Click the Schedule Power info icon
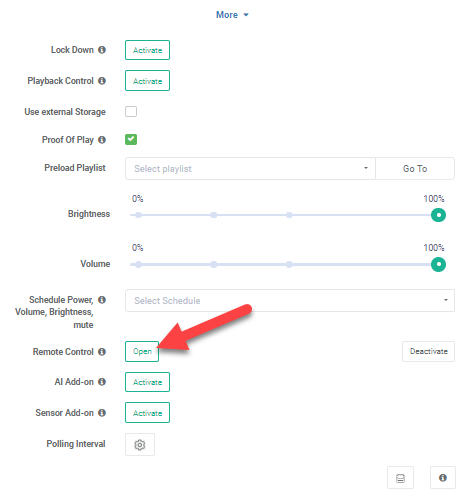467x501 pixels. click(102, 300)
